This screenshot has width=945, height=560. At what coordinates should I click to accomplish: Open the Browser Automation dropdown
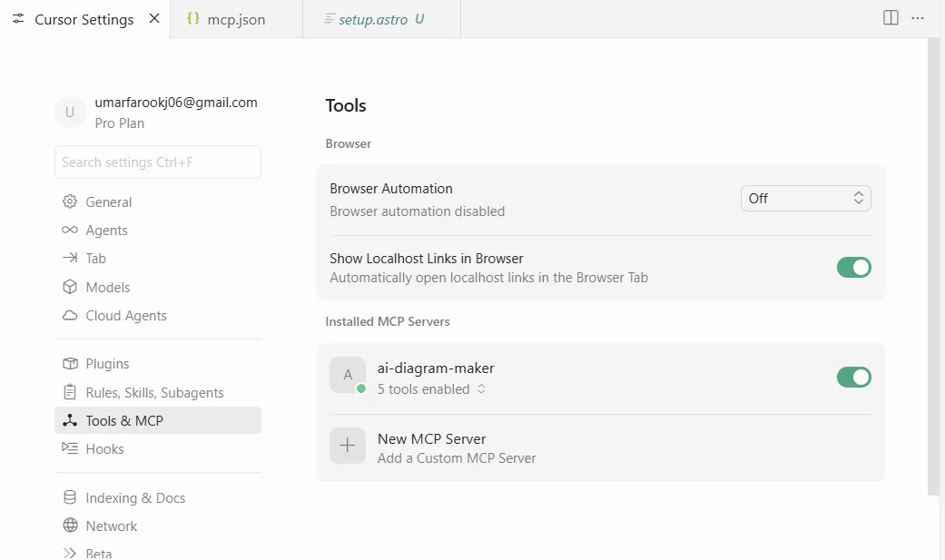[x=805, y=198]
